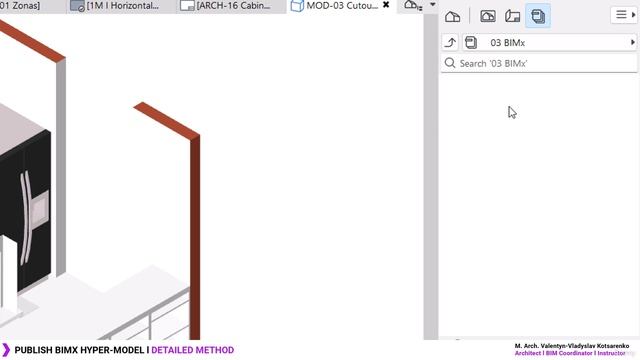The image size is (640, 360).
Task: Switch to the [ARCH-16 Cabin... tab
Action: point(231,6)
